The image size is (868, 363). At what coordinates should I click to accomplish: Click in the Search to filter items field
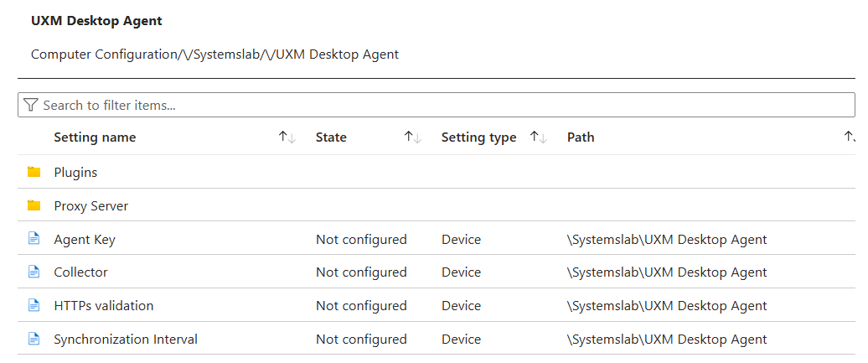(x=419, y=105)
